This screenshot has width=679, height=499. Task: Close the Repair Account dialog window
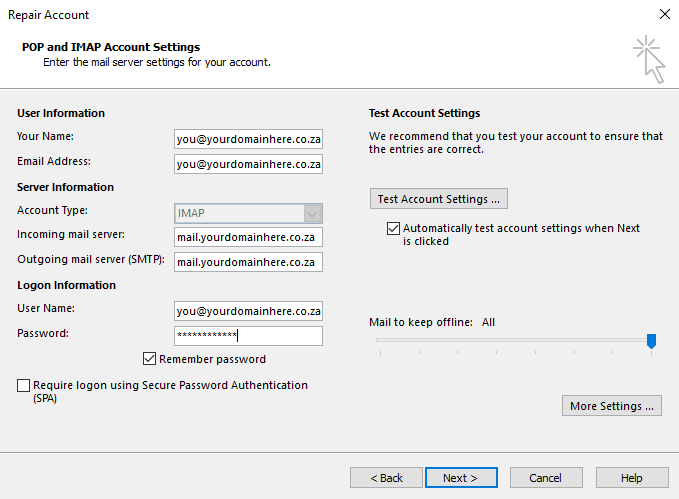(x=664, y=15)
